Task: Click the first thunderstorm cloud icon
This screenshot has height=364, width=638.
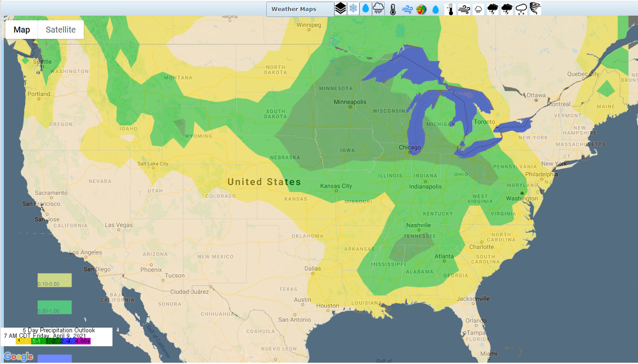Action: 493,9
